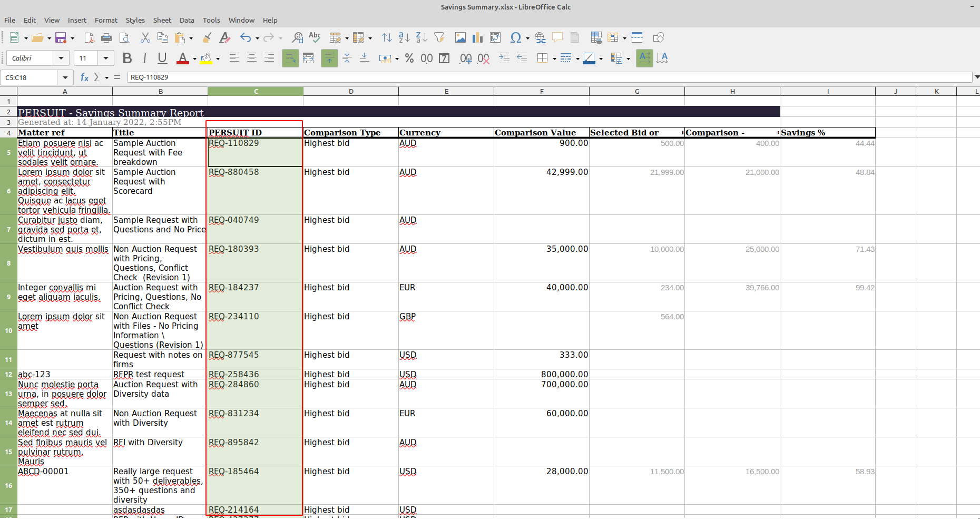Click the formula input line showing REQ-110829
This screenshot has width=980, height=519.
pos(550,77)
